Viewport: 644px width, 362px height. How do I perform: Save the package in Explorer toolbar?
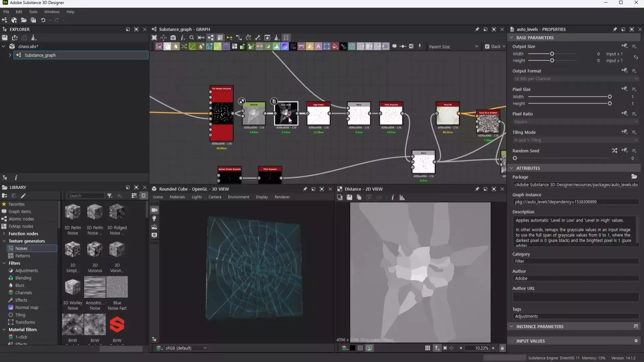point(5,38)
